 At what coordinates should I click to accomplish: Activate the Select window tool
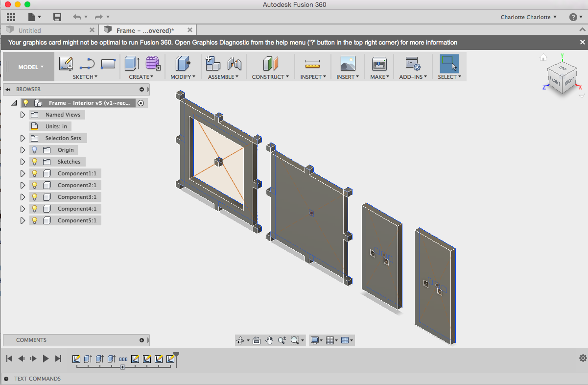449,63
